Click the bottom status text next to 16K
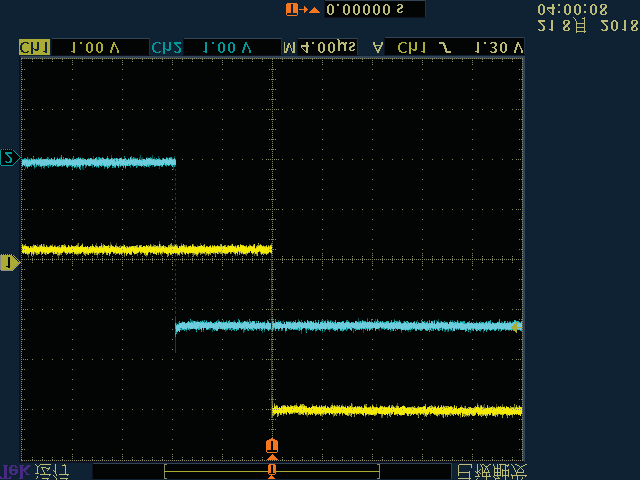Screen dimensions: 640x480 click(52, 470)
